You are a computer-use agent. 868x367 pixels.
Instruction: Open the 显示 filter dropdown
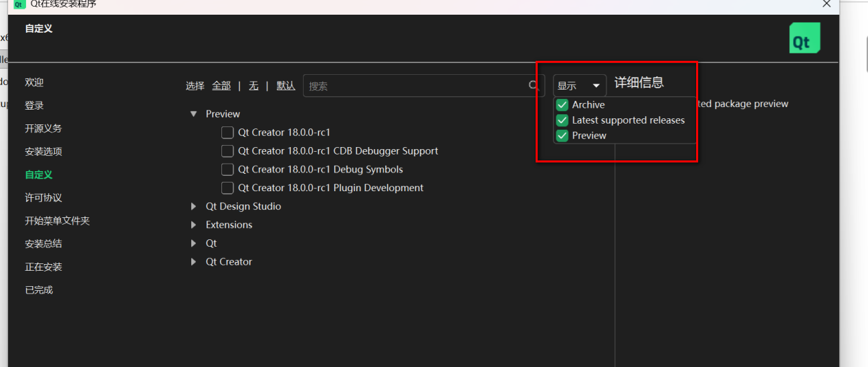[580, 86]
